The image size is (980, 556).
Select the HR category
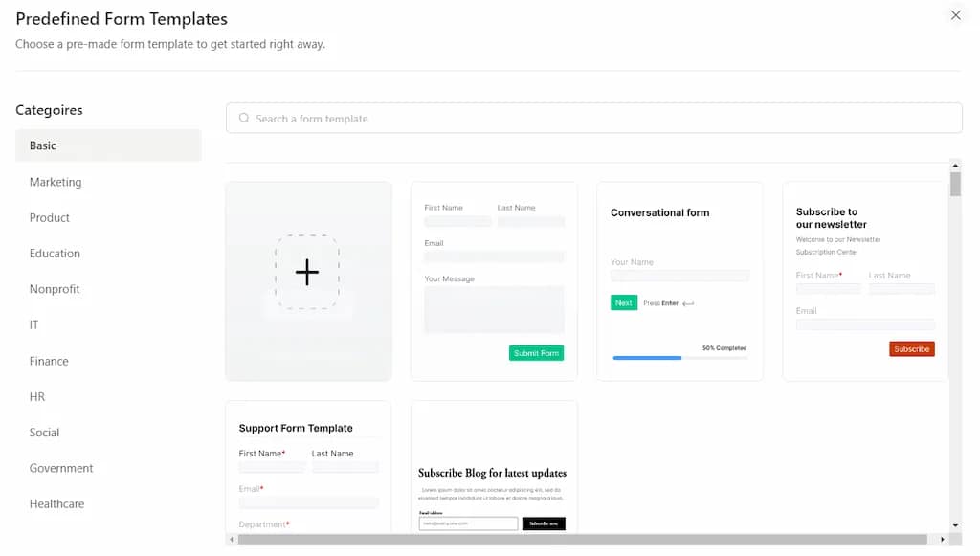point(37,397)
